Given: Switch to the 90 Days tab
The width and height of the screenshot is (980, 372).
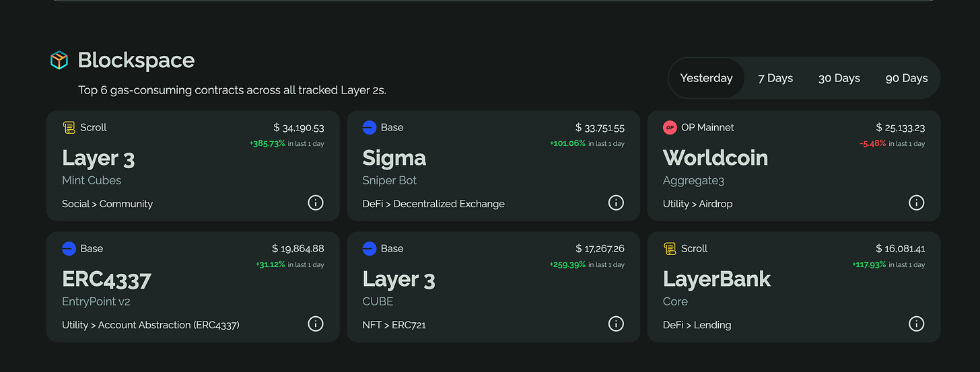Looking at the screenshot, I should pos(907,78).
